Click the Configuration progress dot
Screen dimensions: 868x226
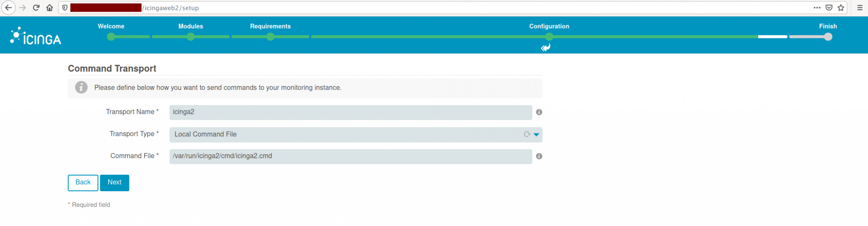pyautogui.click(x=549, y=37)
